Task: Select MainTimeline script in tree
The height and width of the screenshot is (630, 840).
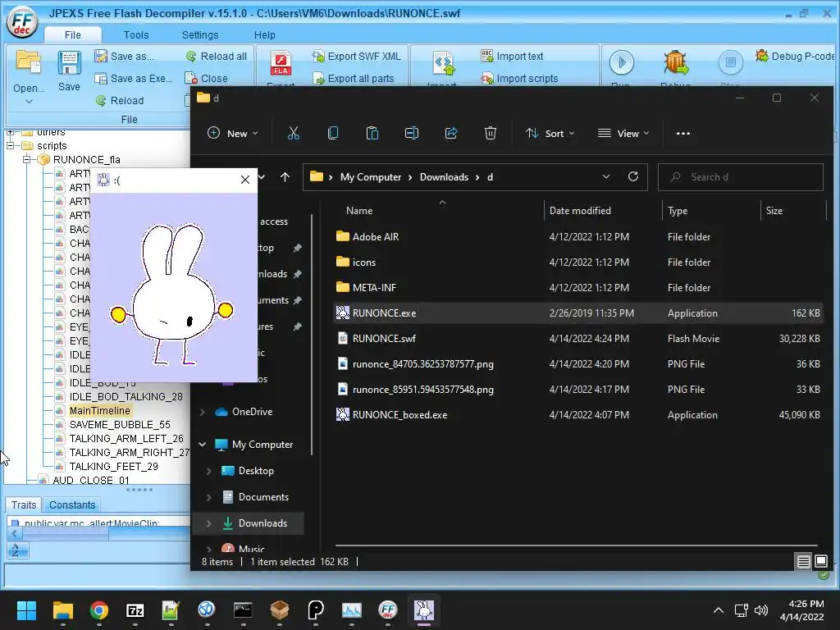Action: pyautogui.click(x=99, y=410)
